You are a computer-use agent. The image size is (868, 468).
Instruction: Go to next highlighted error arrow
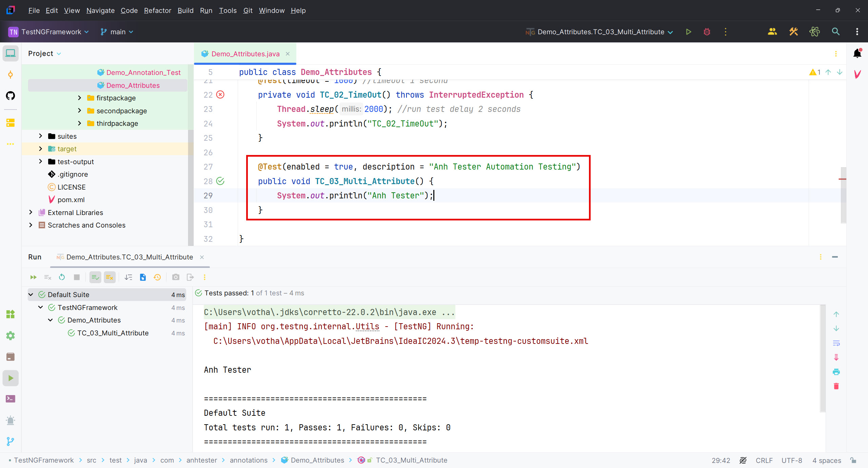point(840,72)
